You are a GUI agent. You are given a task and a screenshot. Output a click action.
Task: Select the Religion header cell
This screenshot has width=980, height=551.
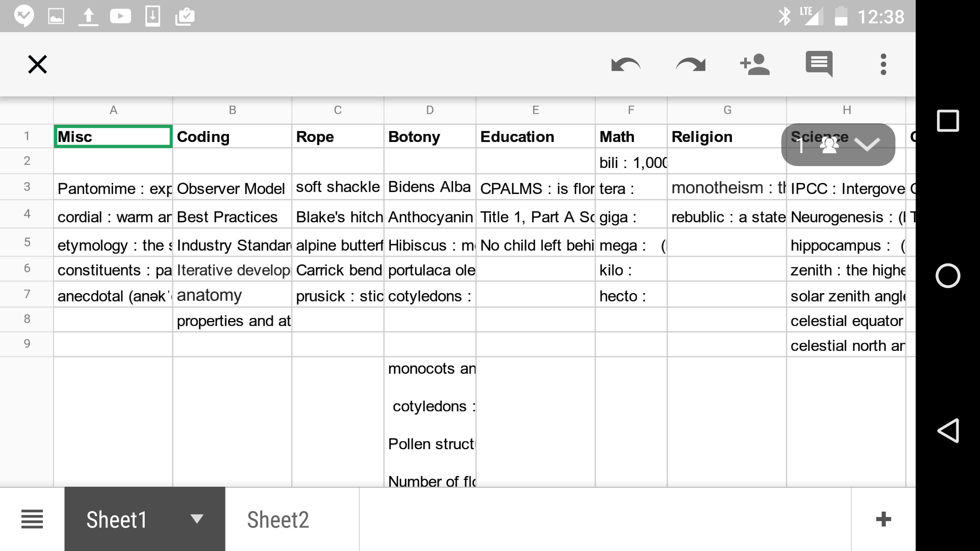pos(727,136)
